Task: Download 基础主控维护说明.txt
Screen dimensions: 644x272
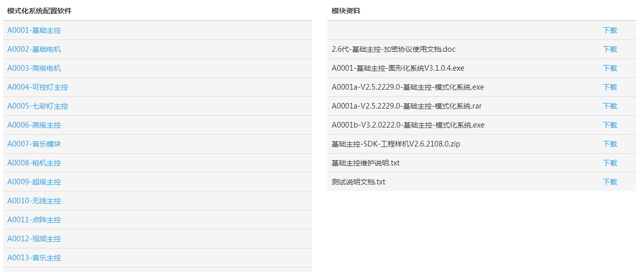Action: (610, 163)
